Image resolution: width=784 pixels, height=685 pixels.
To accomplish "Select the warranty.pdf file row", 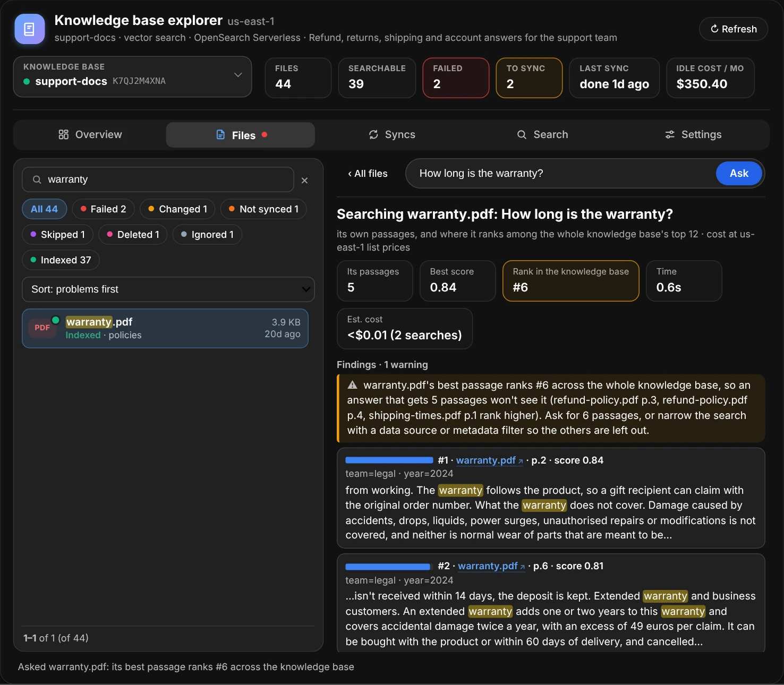I will click(x=165, y=329).
